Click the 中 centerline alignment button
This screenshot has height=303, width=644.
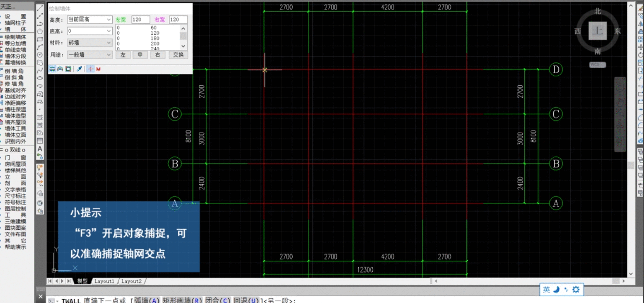[x=140, y=55]
